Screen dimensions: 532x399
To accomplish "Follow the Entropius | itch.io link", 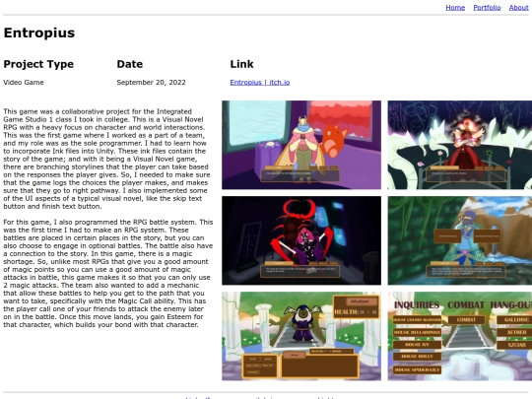I will [260, 83].
